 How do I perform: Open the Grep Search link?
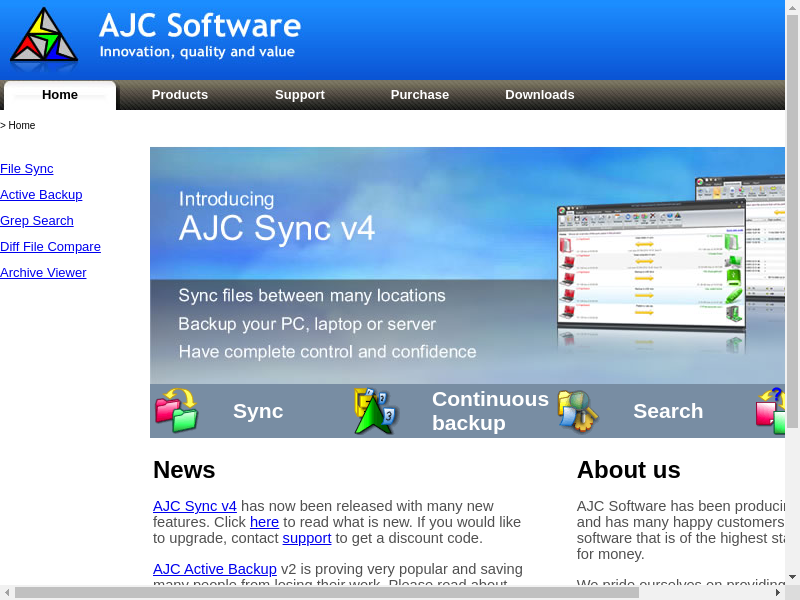[37, 221]
